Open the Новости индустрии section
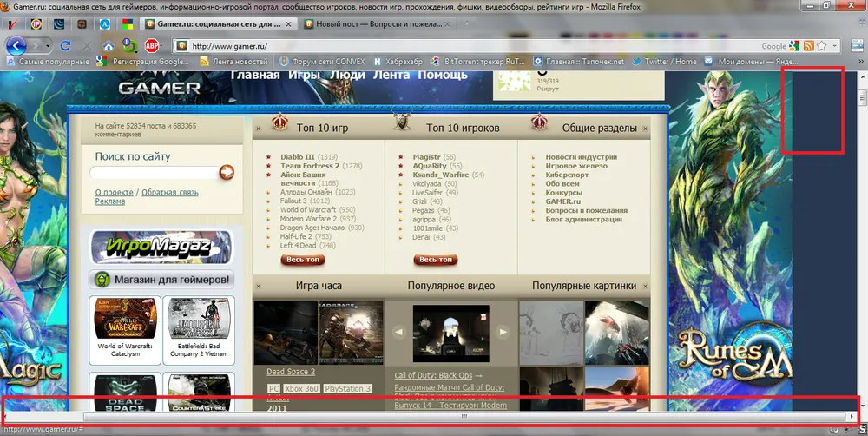 click(582, 157)
